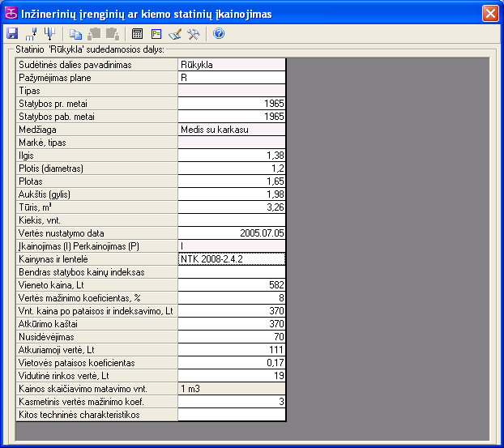Click the empty 'Markė, tipas' value cell
The width and height of the screenshot is (504, 448).
[x=232, y=143]
